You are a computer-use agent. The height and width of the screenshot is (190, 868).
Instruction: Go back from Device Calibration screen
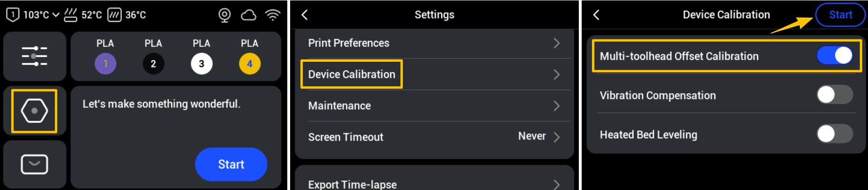596,15
